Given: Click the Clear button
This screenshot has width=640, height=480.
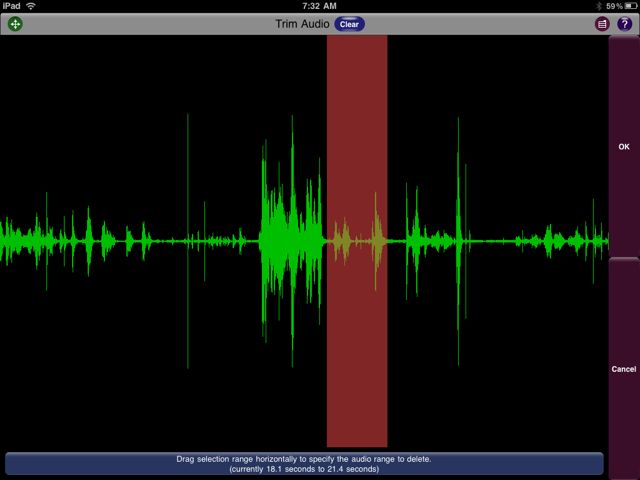Looking at the screenshot, I should pyautogui.click(x=349, y=24).
